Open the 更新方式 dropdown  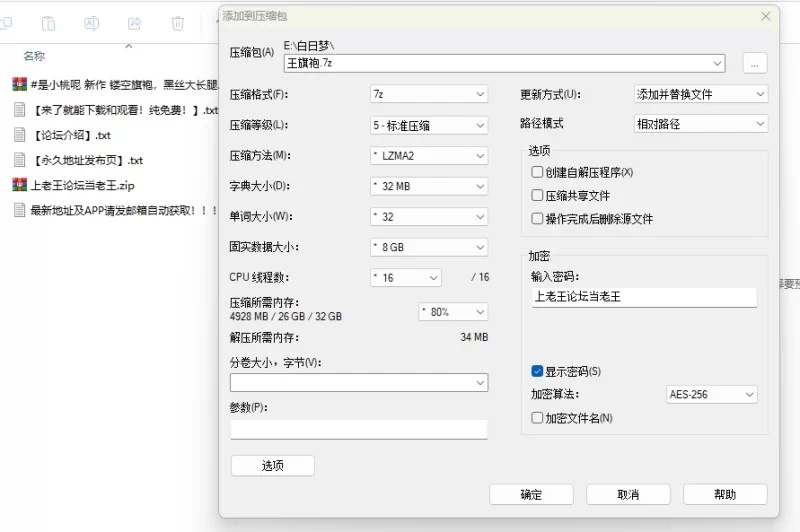(x=701, y=94)
